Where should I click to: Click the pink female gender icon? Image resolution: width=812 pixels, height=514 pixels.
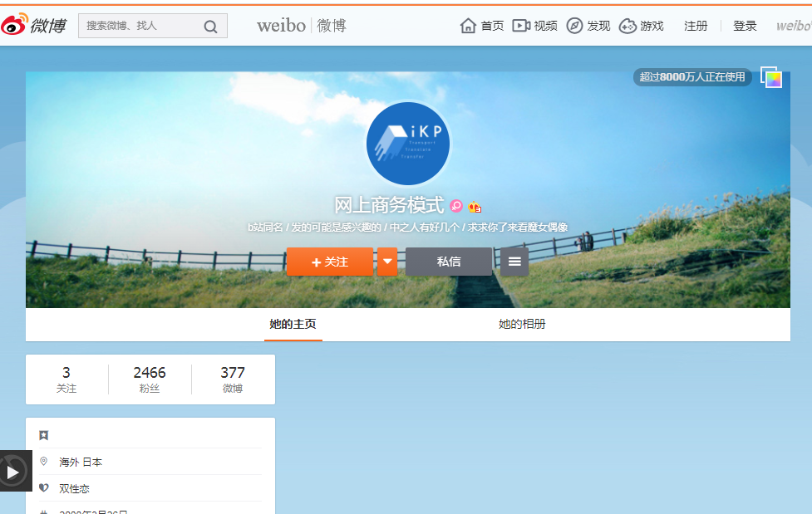click(456, 206)
